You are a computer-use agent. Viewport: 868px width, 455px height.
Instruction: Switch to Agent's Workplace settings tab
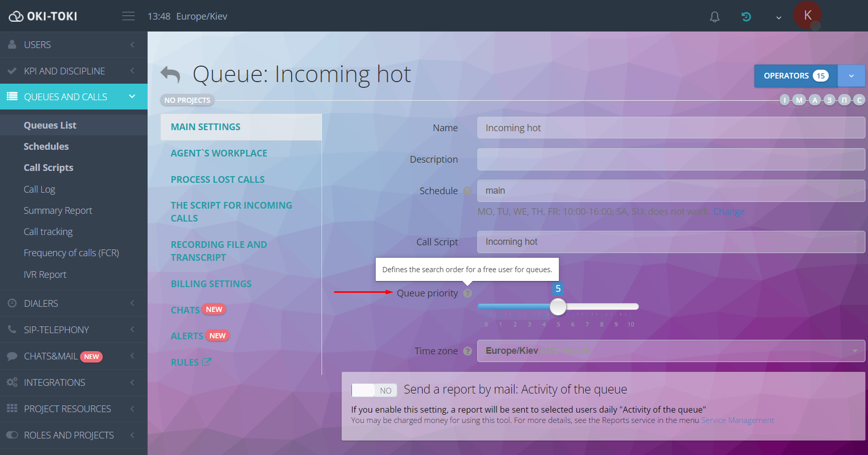coord(219,153)
